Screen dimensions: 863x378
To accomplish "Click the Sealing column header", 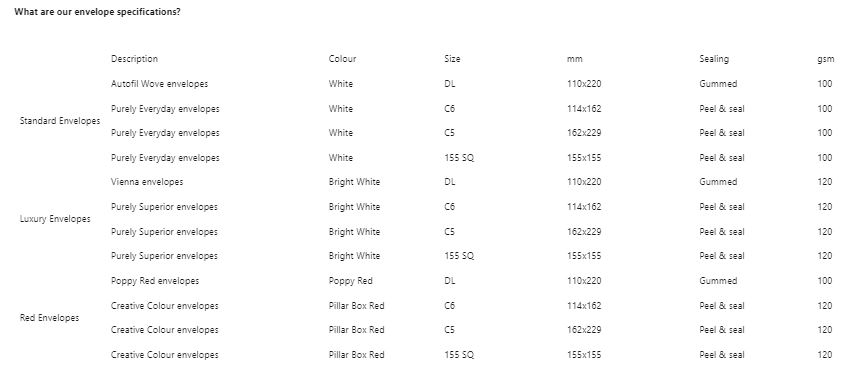I will pyautogui.click(x=714, y=59).
